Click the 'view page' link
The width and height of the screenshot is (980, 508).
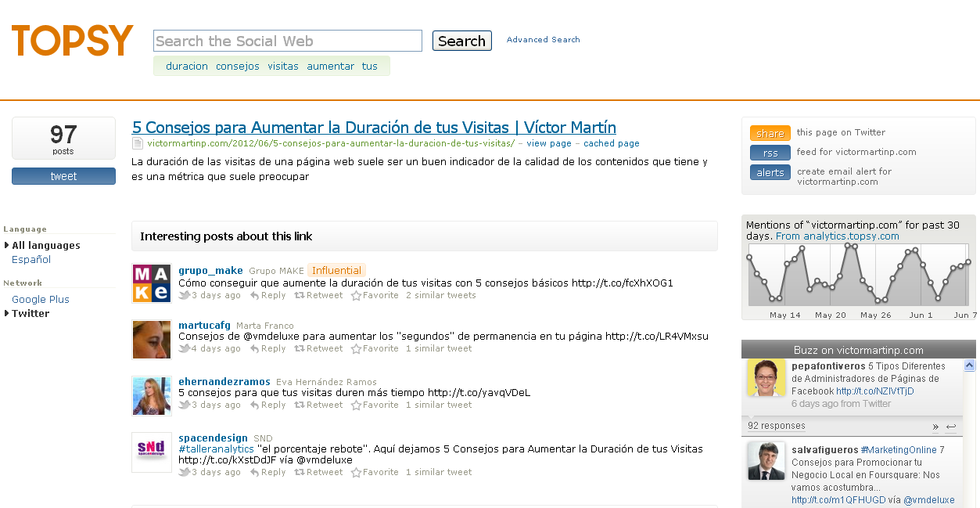click(x=549, y=143)
